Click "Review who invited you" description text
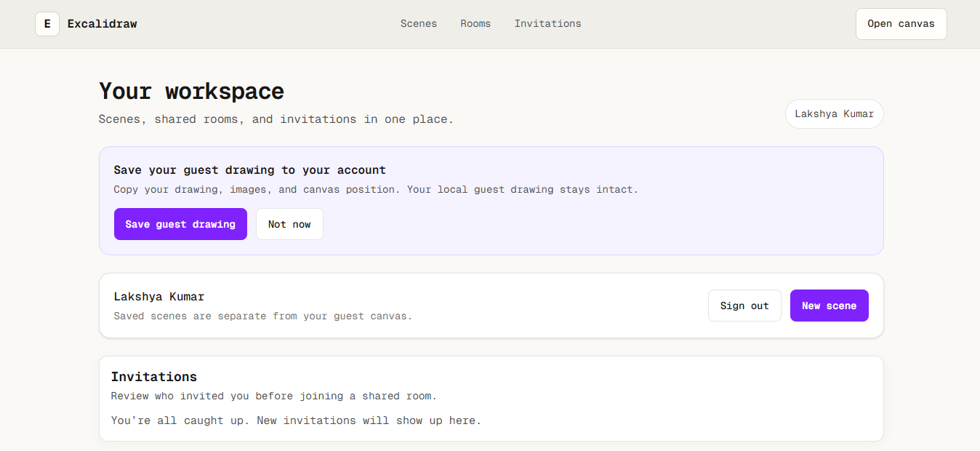Image resolution: width=980 pixels, height=451 pixels. pyautogui.click(x=274, y=396)
